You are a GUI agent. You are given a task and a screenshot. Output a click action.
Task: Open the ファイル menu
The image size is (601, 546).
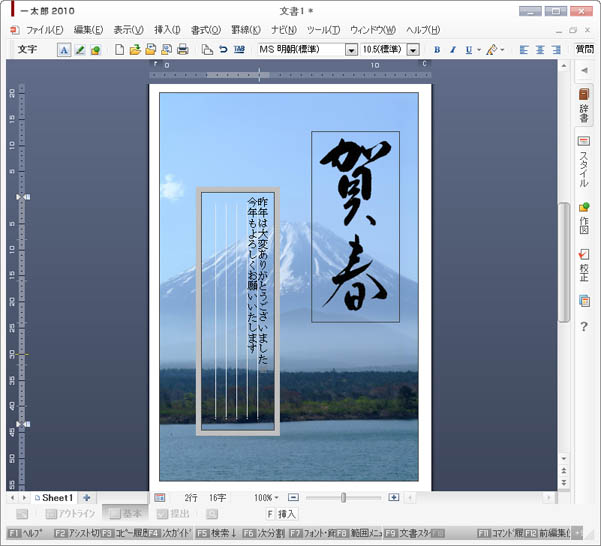(43, 30)
